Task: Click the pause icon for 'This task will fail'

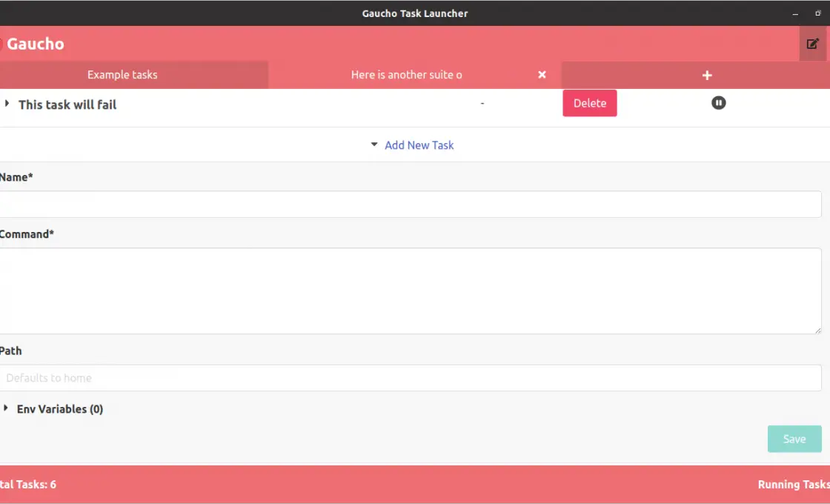Action: (718, 103)
